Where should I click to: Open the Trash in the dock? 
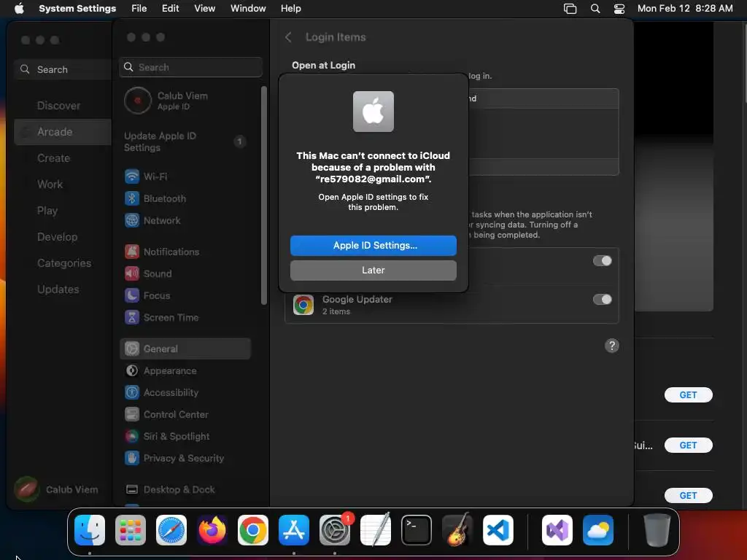click(x=657, y=530)
